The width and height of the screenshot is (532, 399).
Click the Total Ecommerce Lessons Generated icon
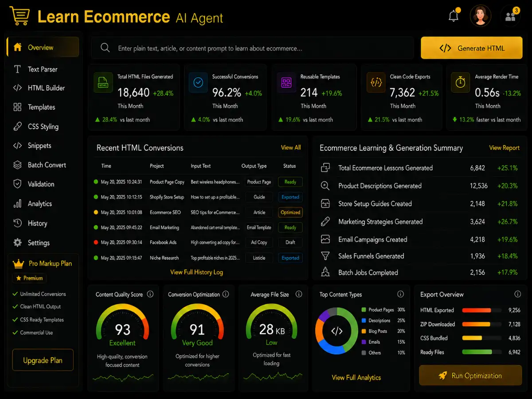click(x=325, y=168)
